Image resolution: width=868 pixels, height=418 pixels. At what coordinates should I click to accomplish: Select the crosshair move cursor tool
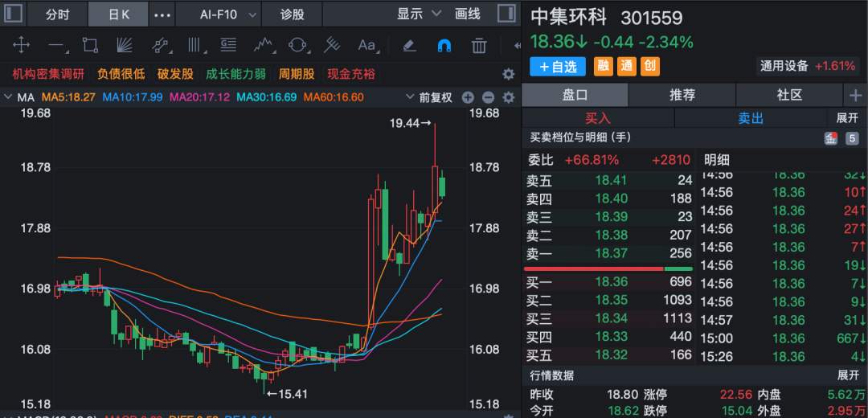[x=22, y=45]
